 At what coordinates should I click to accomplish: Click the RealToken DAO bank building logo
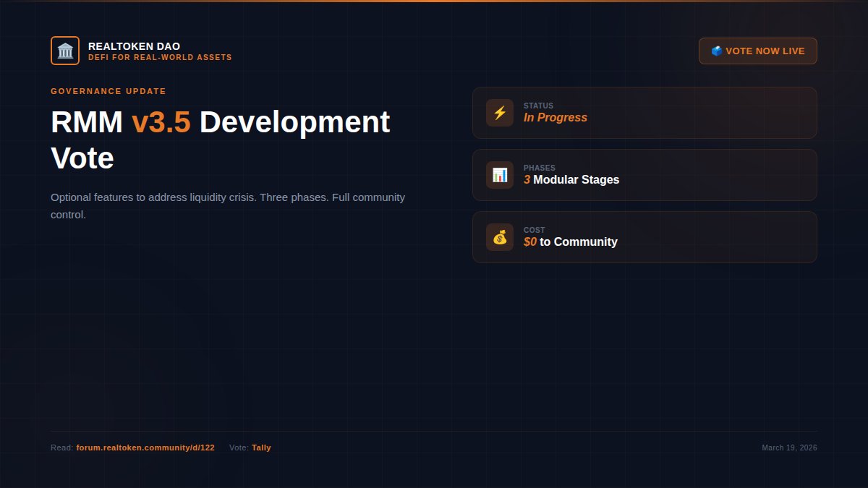[x=65, y=51]
